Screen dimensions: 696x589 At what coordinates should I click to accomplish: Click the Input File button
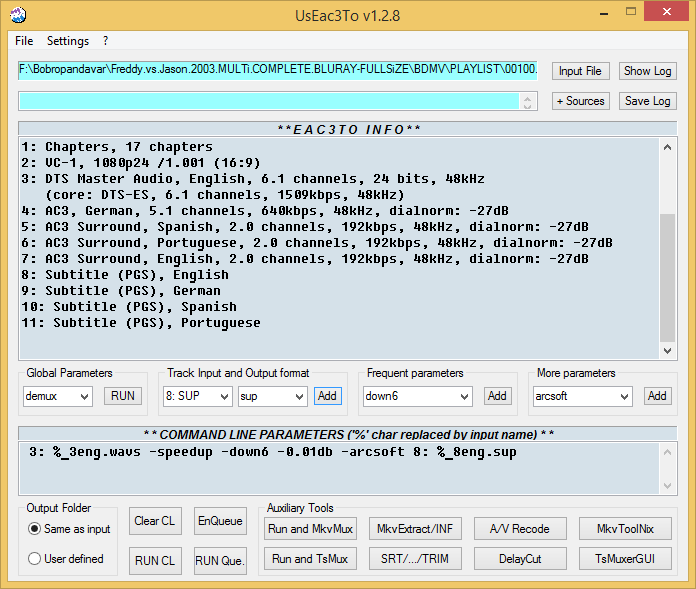pos(580,71)
